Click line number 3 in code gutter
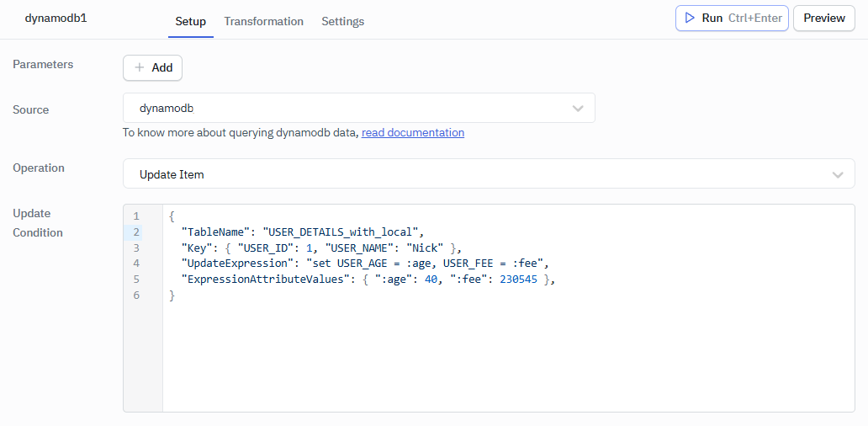 [x=135, y=248]
